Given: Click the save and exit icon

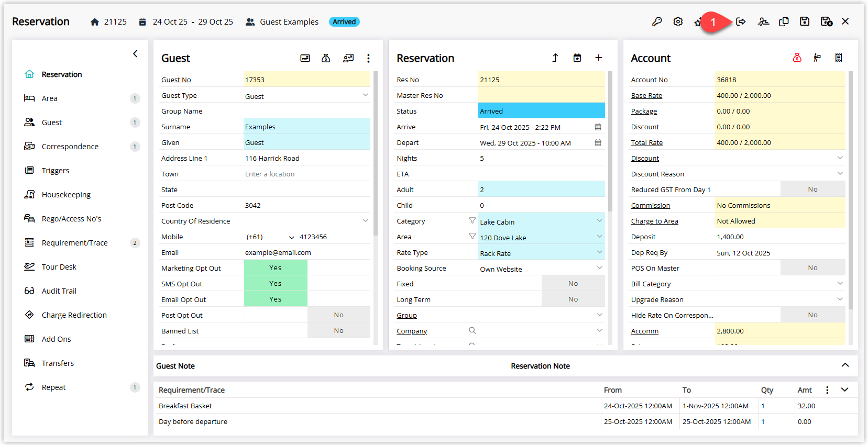Looking at the screenshot, I should [x=827, y=21].
